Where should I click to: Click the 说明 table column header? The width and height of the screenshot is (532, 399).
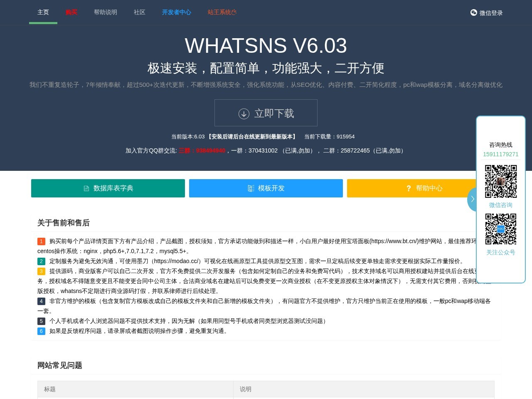tap(364, 389)
